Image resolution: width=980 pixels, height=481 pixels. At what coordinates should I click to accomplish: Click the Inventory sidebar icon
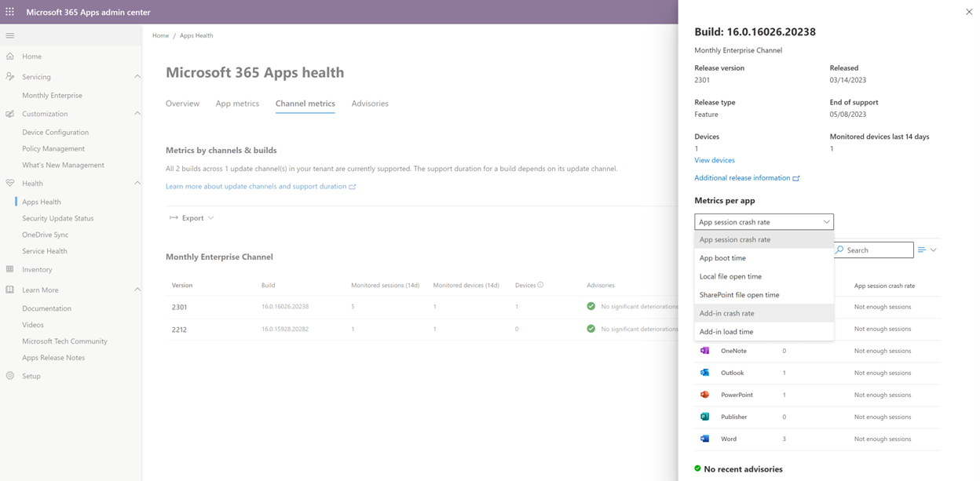10,269
